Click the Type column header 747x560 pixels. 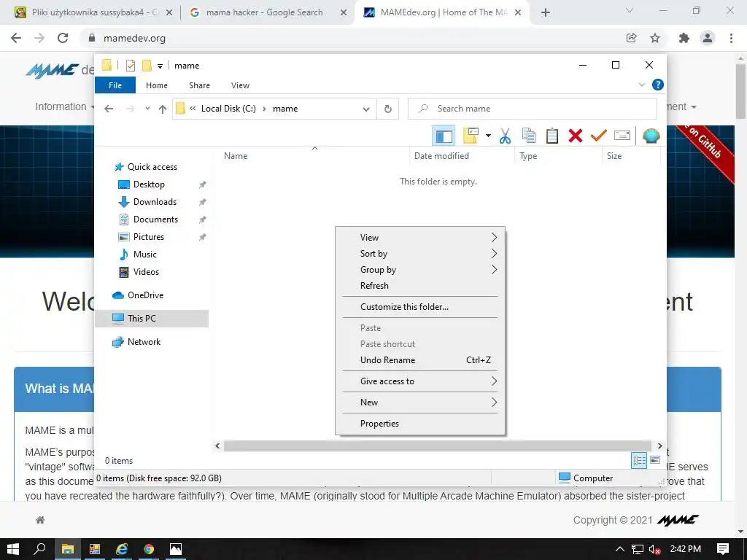point(558,156)
